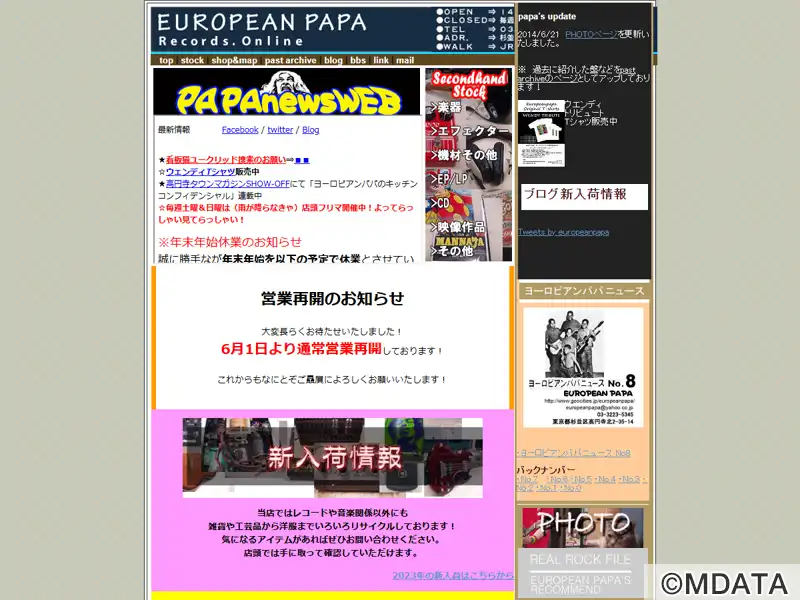
Task: Open back number No.3
Action: pyautogui.click(x=631, y=480)
